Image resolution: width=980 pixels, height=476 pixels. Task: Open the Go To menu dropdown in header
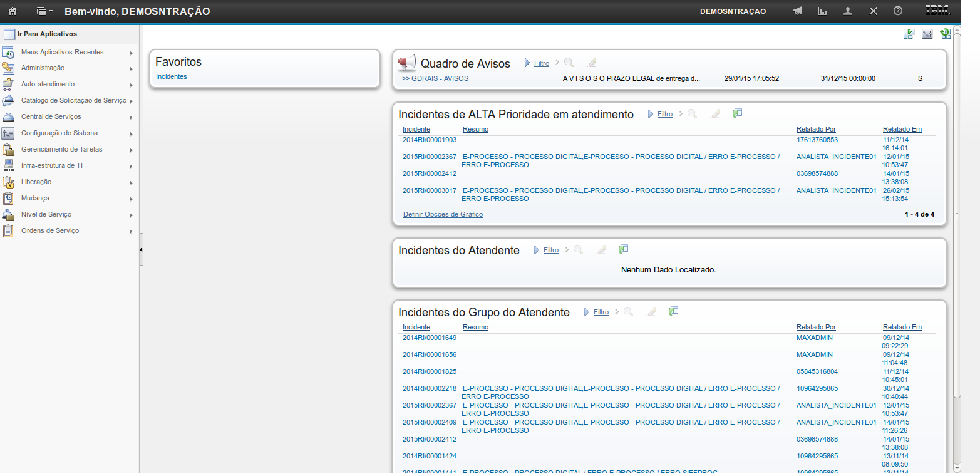pyautogui.click(x=44, y=11)
